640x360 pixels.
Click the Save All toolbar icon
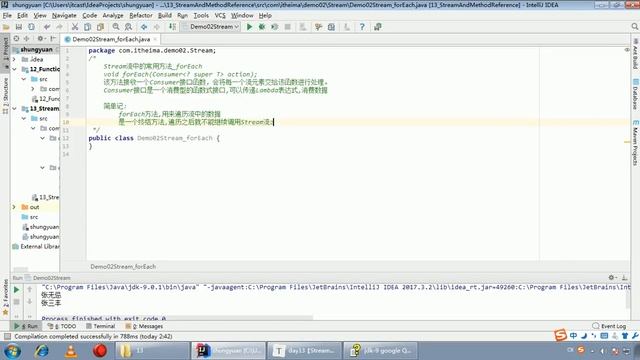(x=19, y=27)
